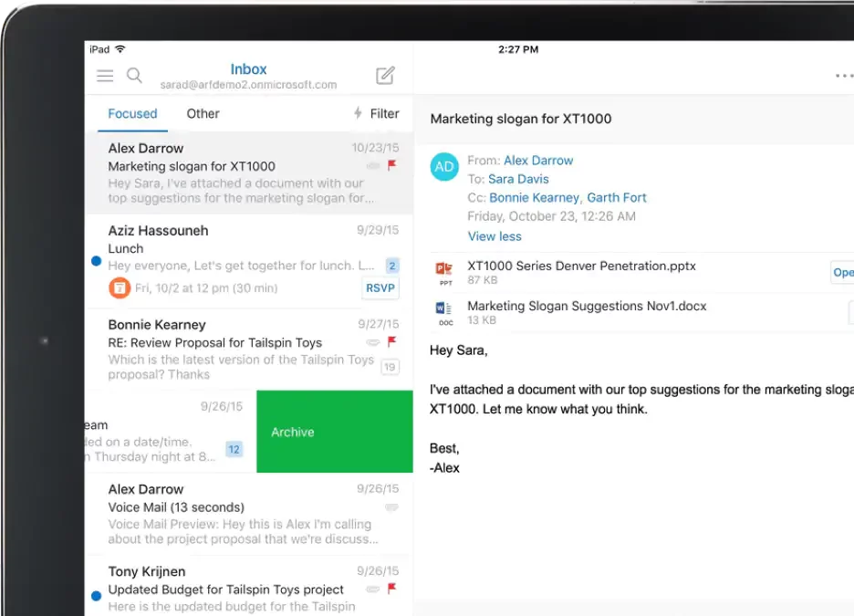
Task: Open the Filter options
Action: coord(376,114)
